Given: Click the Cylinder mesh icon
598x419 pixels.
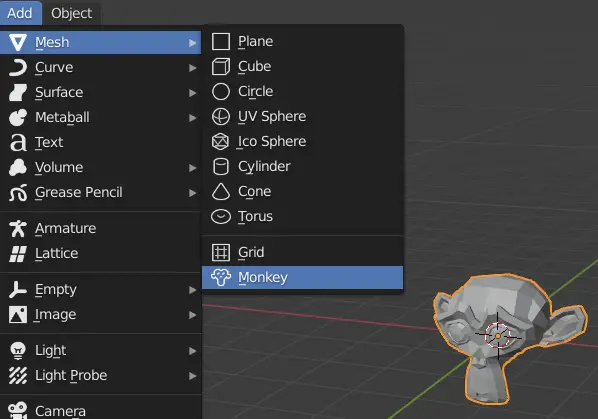Looking at the screenshot, I should pyautogui.click(x=221, y=167).
